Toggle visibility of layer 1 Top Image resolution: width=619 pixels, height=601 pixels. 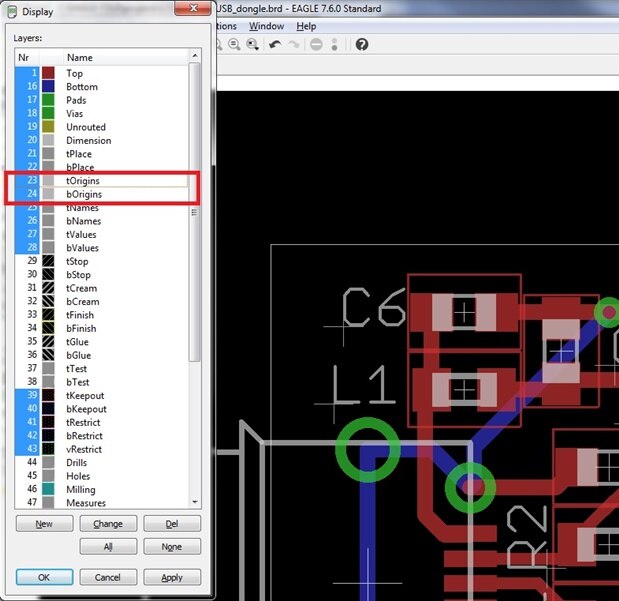27,73
